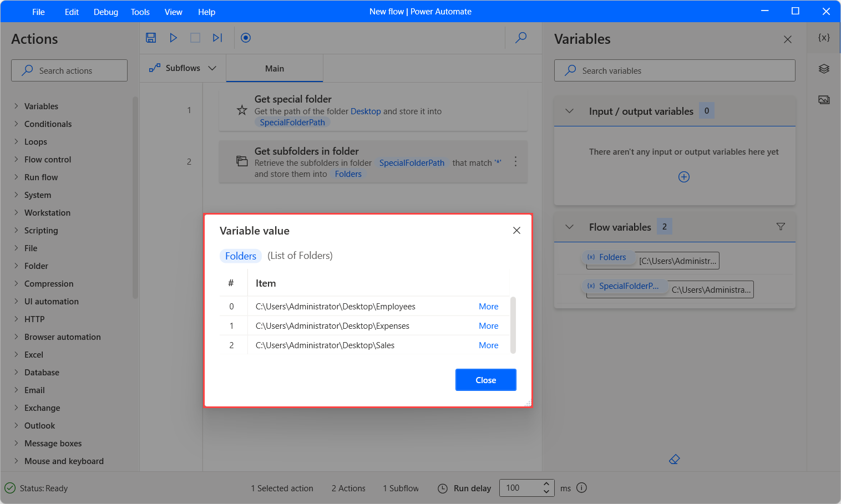Click run delay info icon

581,488
